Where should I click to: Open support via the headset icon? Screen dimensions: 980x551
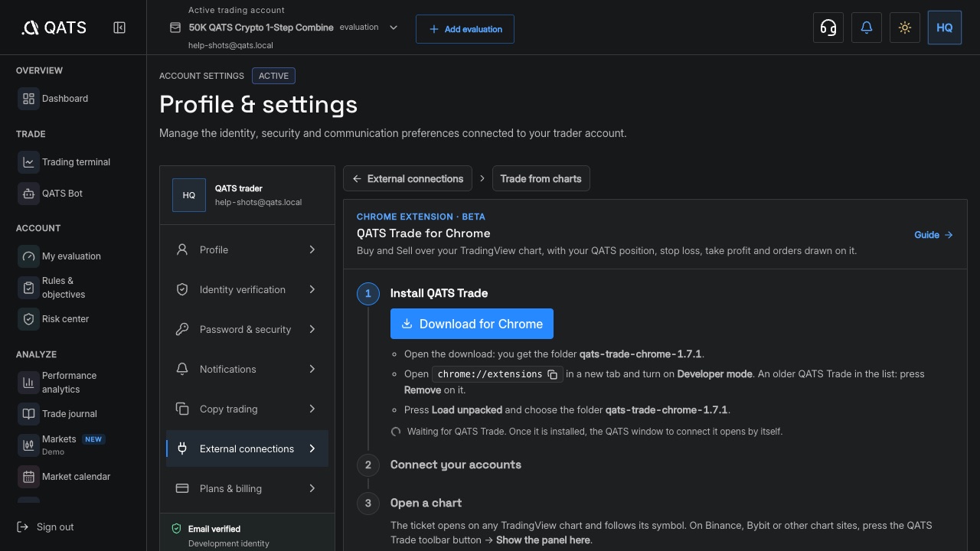tap(828, 28)
